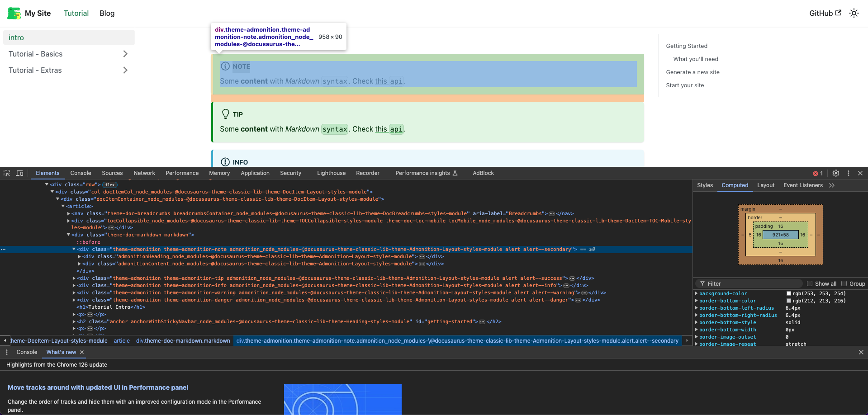Expand the Tutorial - Extras sidebar category
This screenshot has width=868, height=415.
[x=125, y=70]
